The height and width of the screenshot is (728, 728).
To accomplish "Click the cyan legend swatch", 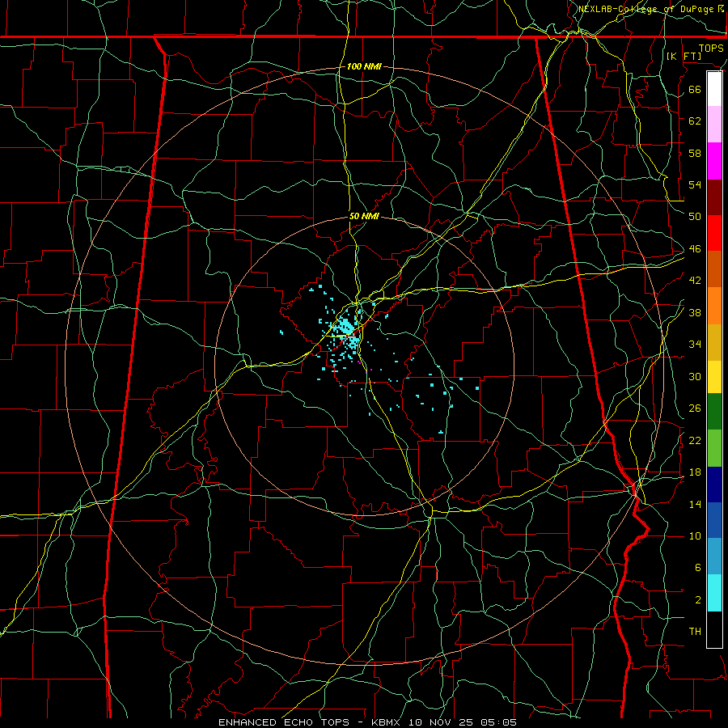I will click(x=714, y=593).
